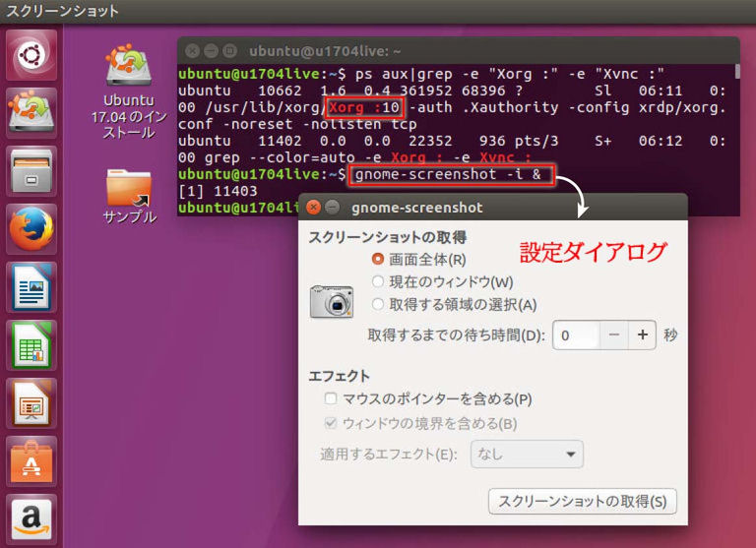Select 画面全体(R) radio button

click(378, 260)
